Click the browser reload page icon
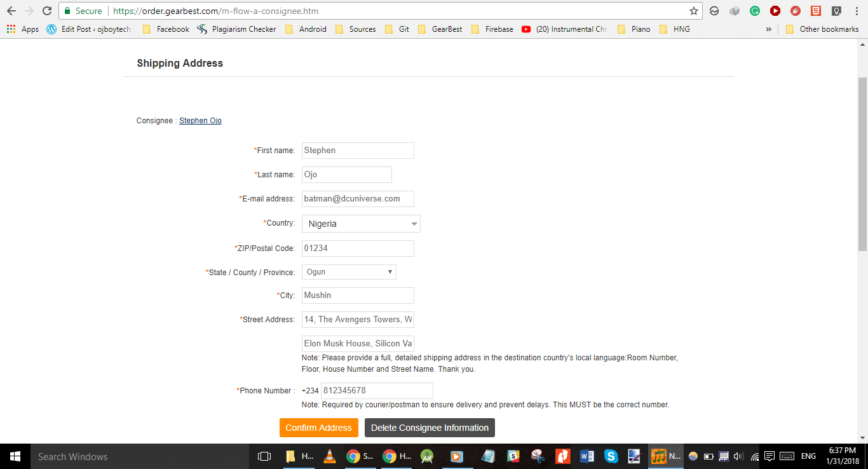Screen dimensions: 868x469 [x=46, y=11]
